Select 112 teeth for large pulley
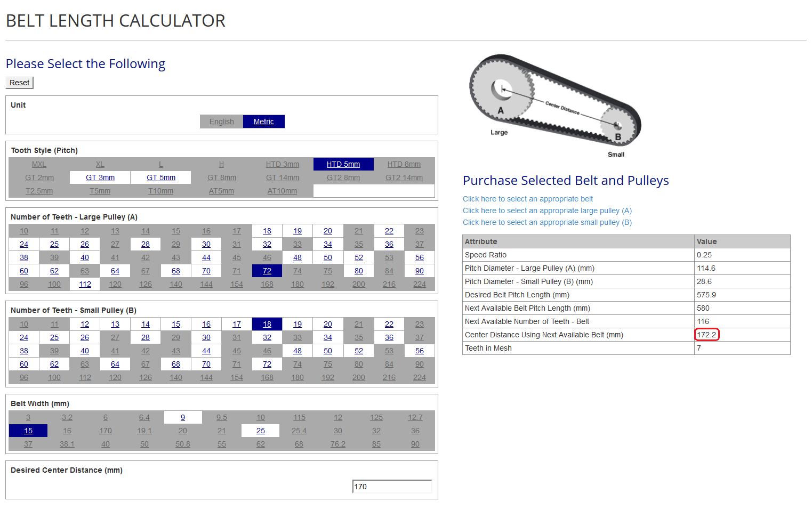The width and height of the screenshot is (812, 510). (85, 284)
